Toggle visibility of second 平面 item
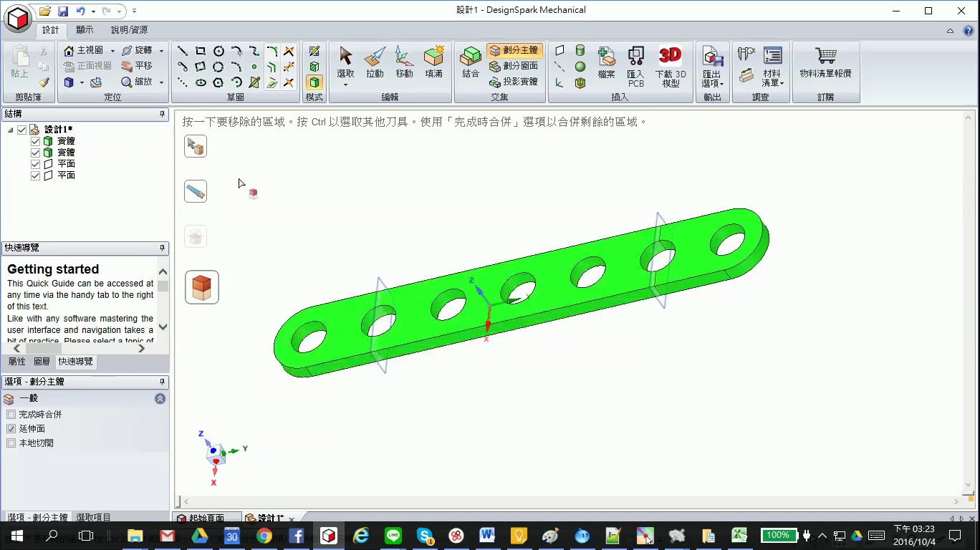Image resolution: width=980 pixels, height=550 pixels. point(36,175)
